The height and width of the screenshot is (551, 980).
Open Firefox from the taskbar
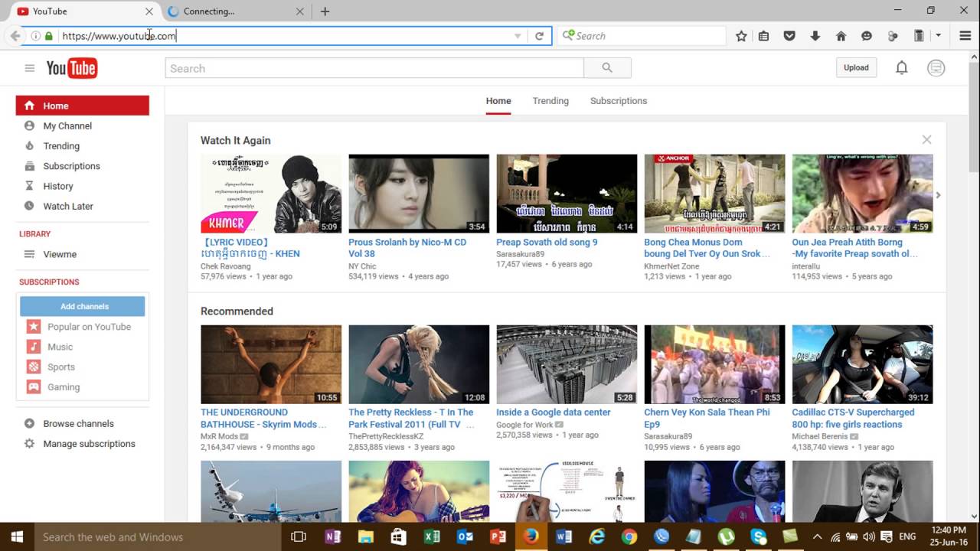tap(531, 536)
